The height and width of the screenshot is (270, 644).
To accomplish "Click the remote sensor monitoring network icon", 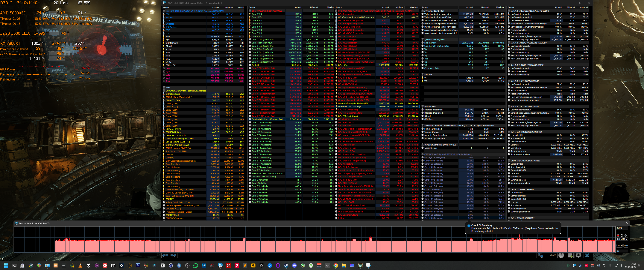I will (540, 256).
